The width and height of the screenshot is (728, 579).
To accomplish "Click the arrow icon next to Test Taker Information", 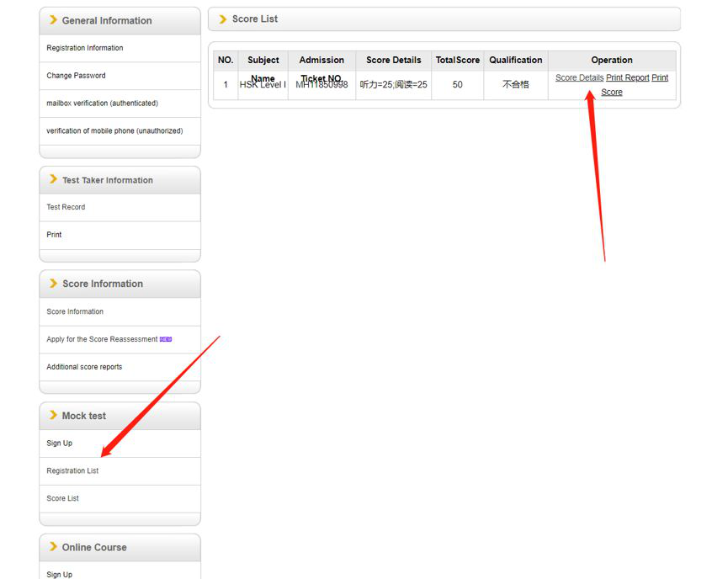I will (x=54, y=179).
